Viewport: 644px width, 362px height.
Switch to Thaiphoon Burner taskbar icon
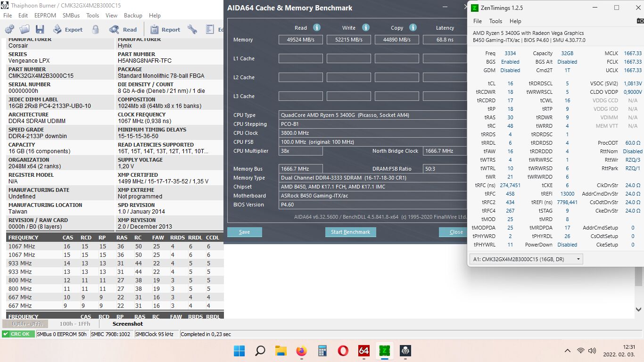pyautogui.click(x=405, y=351)
